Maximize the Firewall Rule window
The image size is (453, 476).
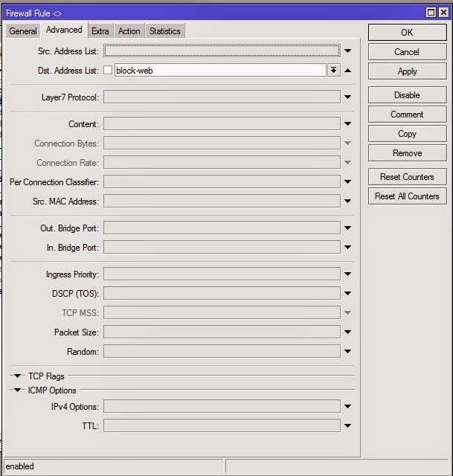tap(431, 13)
